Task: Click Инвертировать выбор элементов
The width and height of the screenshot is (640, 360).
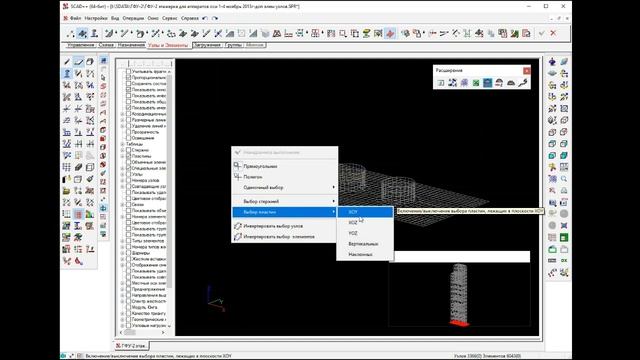Action: pyautogui.click(x=284, y=236)
